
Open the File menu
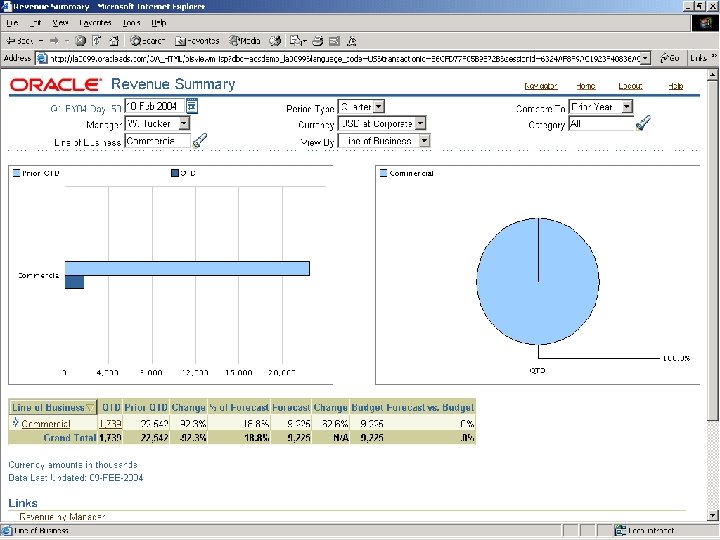coord(12,22)
